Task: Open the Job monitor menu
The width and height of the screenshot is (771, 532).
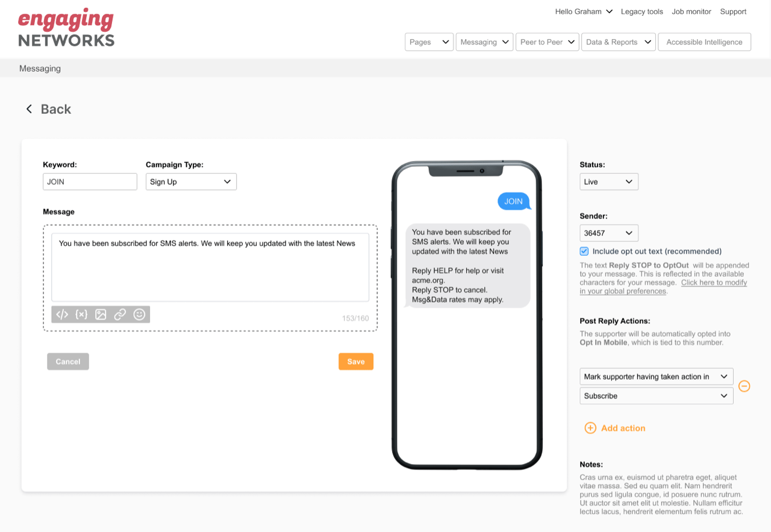Action: tap(691, 11)
